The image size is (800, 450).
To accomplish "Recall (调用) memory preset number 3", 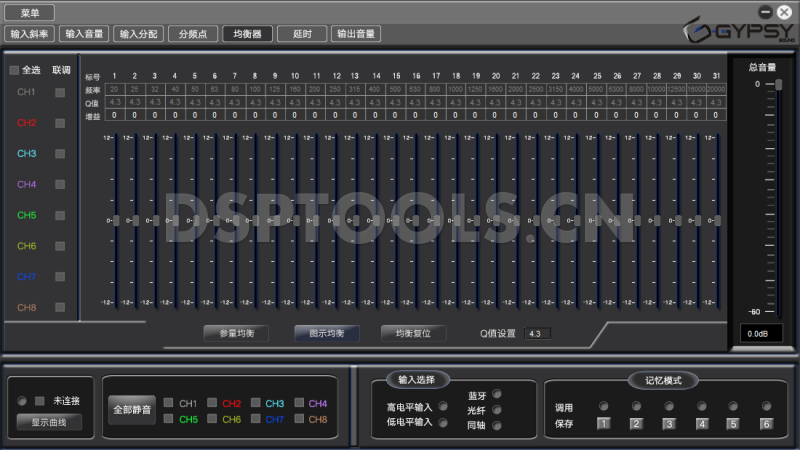I will [668, 407].
